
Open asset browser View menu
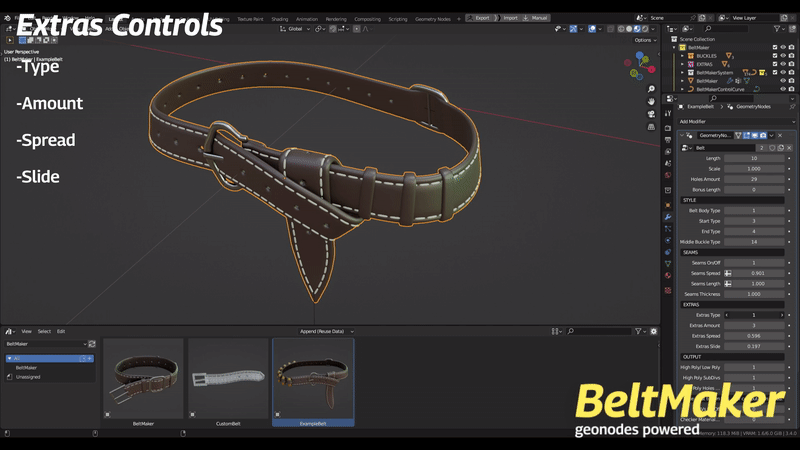(x=26, y=331)
